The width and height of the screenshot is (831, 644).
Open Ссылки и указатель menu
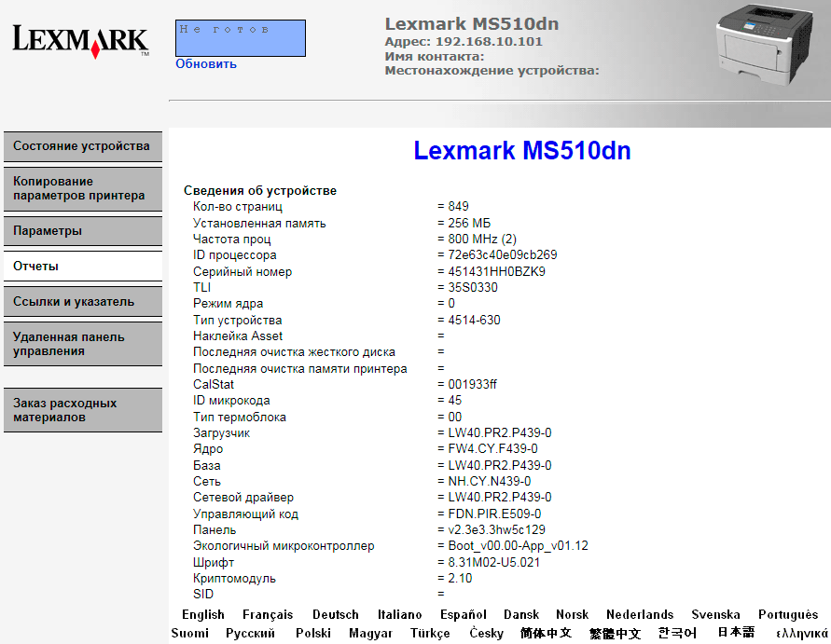(83, 302)
